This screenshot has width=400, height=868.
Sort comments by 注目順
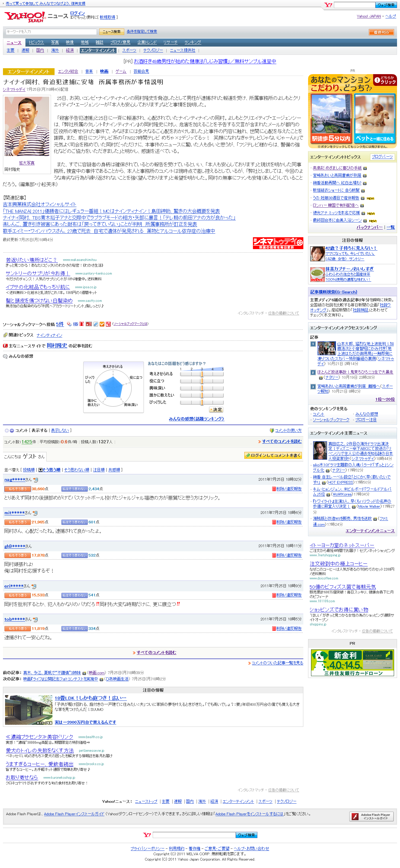99,470
